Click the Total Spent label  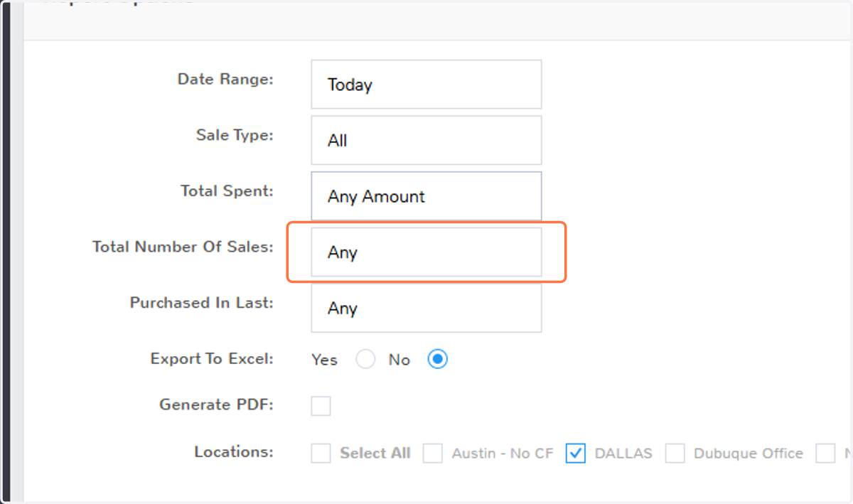coord(227,191)
